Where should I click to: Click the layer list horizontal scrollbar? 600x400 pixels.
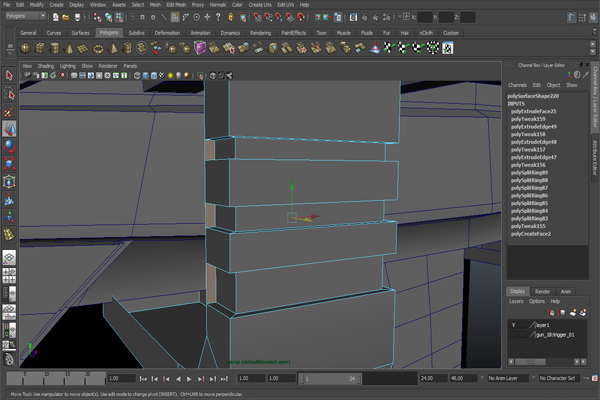(530, 362)
